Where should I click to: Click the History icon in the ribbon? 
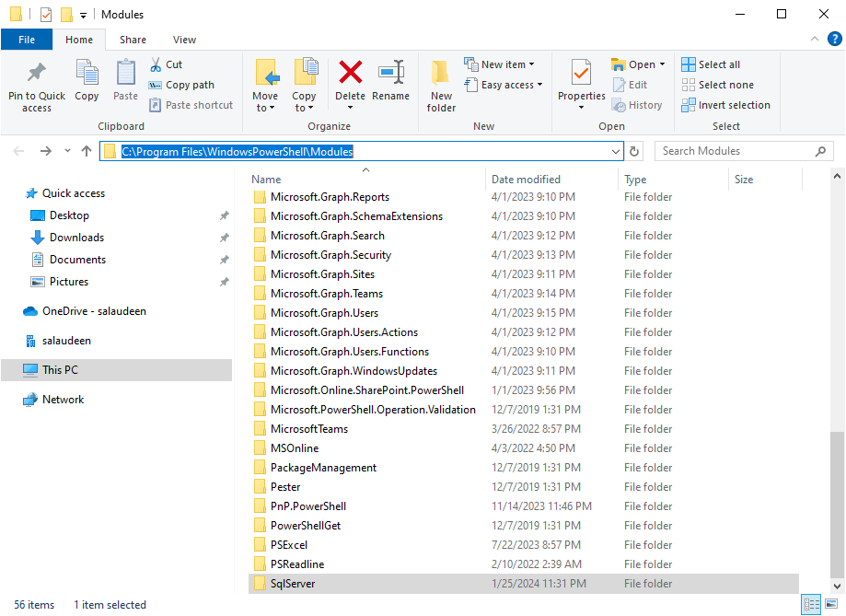639,104
